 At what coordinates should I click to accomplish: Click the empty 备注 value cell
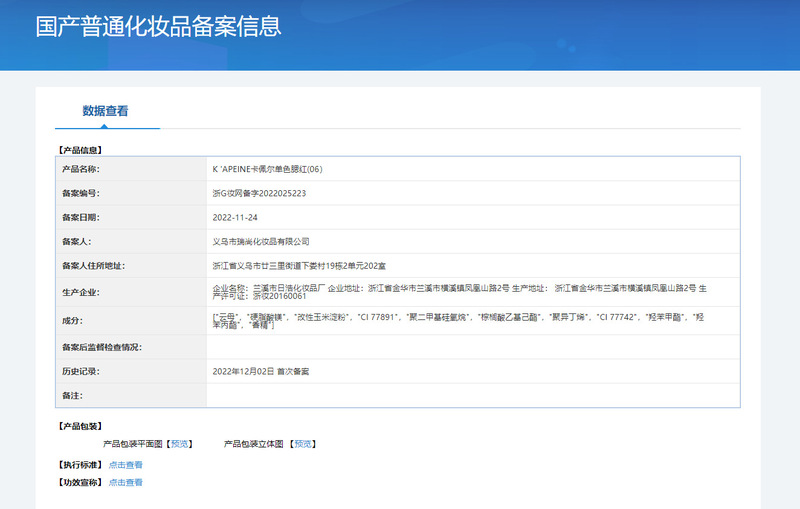pos(472,396)
